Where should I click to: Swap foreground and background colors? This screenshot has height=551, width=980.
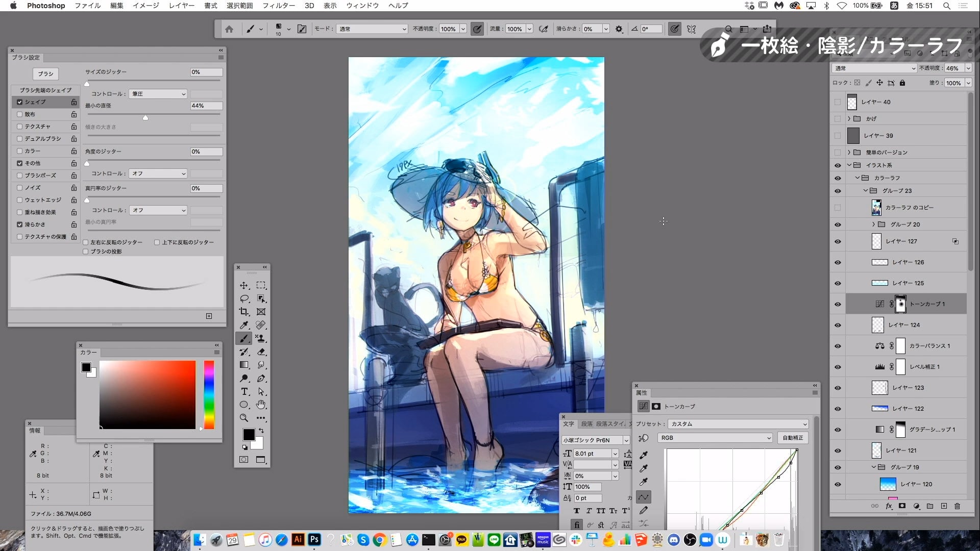click(261, 431)
